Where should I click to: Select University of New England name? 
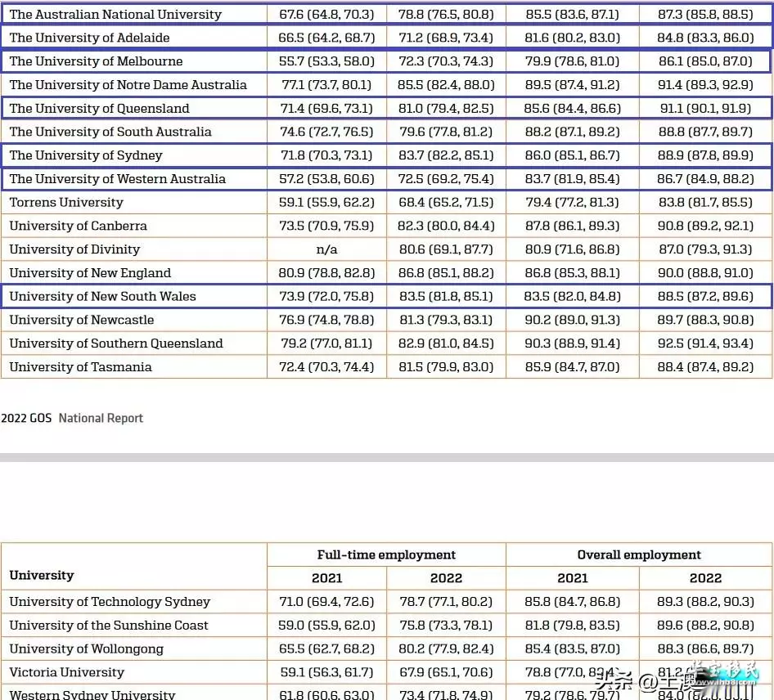pos(90,273)
